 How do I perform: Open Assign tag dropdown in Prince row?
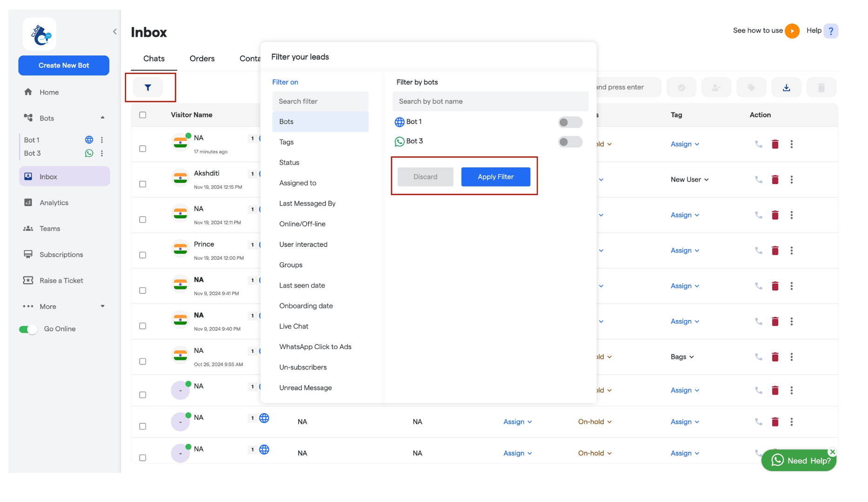[685, 251]
